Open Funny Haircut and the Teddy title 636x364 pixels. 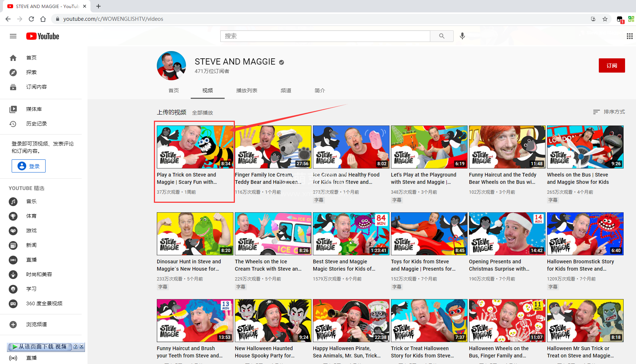click(503, 178)
